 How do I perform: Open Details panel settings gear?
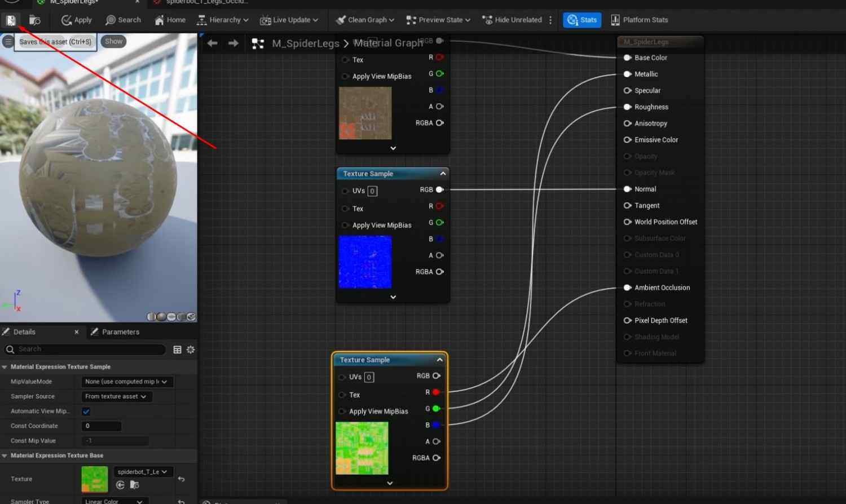(191, 350)
